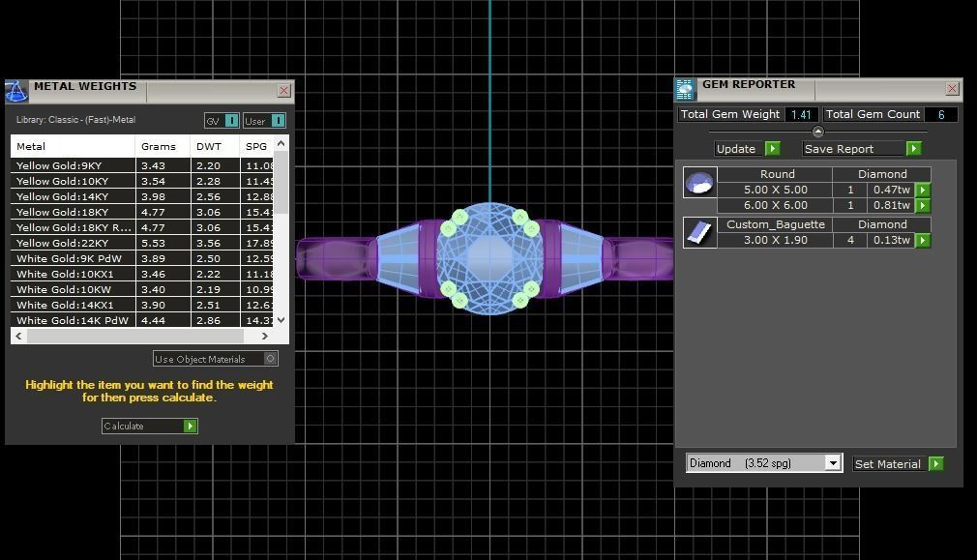Click the Update button
This screenshot has height=560, width=977.
pyautogui.click(x=748, y=148)
